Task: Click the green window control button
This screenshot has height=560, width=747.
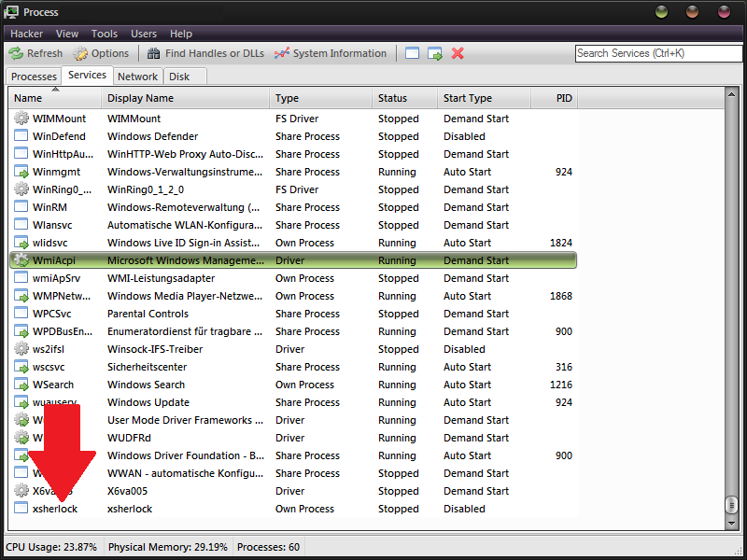Action: [662, 12]
